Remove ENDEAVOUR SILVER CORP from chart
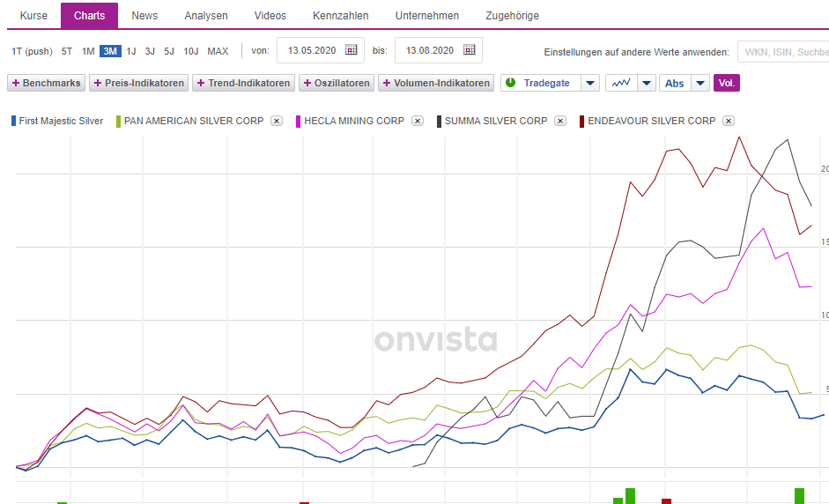This screenshot has height=504, width=829. [729, 121]
